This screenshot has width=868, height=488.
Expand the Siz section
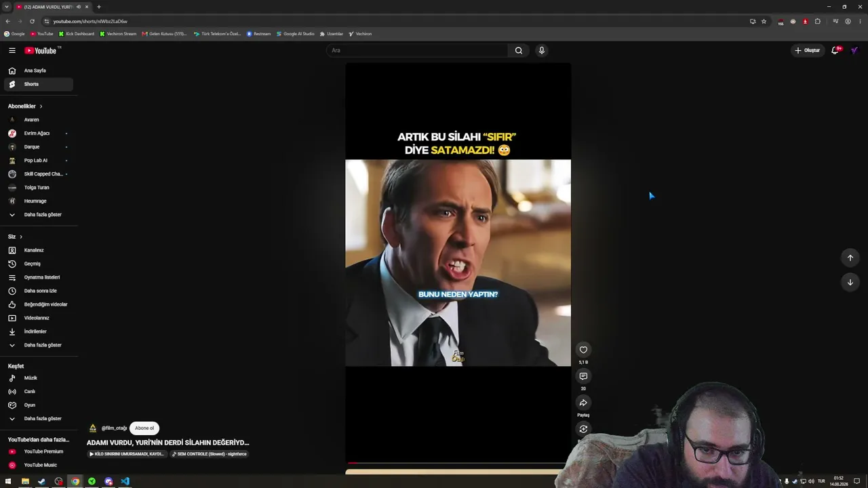click(15, 237)
